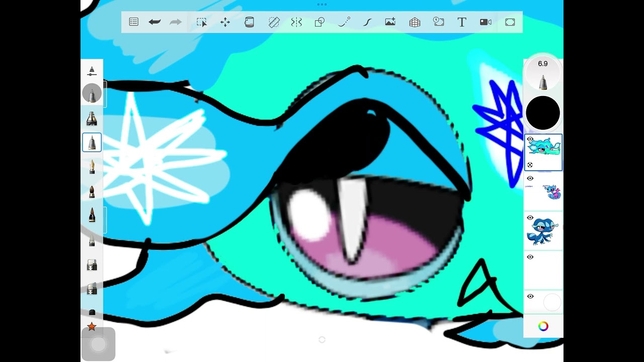Screen dimensions: 644x362
Task: Select the light gray marker brush
Action: (92, 240)
